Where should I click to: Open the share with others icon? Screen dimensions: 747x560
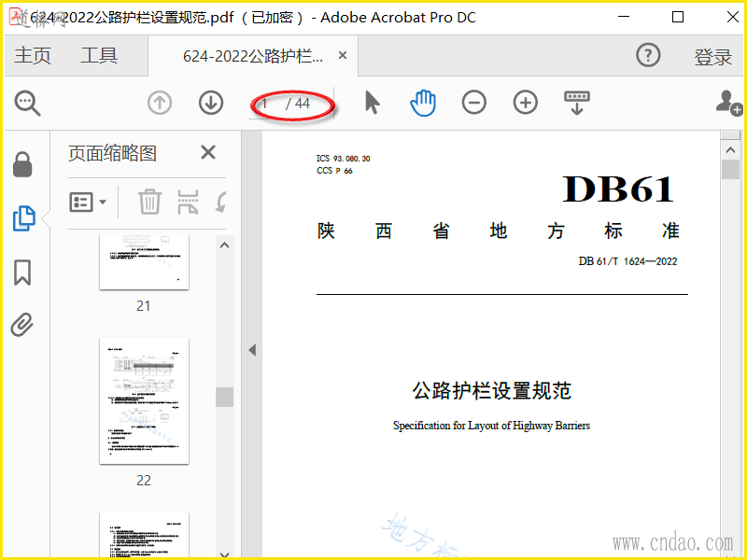(729, 103)
